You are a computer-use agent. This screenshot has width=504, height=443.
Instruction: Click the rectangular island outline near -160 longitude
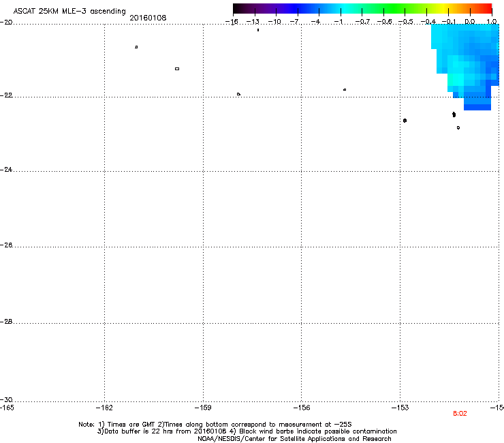click(177, 69)
